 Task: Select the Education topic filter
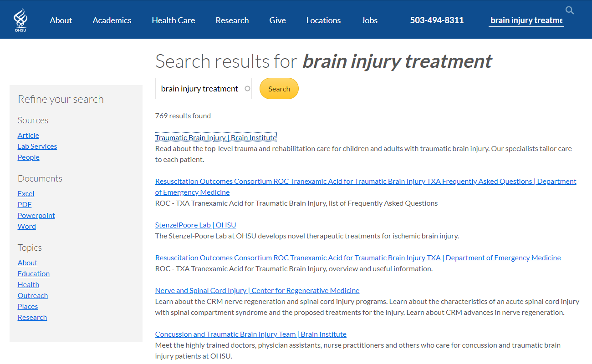34,273
